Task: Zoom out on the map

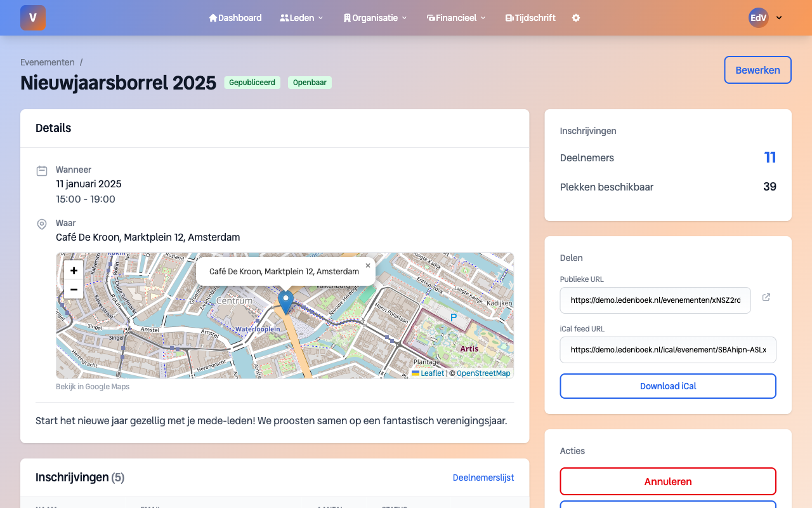Action: (x=74, y=290)
